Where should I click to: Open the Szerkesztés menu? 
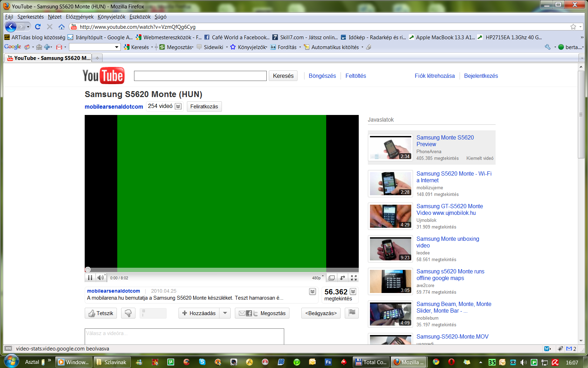(x=31, y=17)
